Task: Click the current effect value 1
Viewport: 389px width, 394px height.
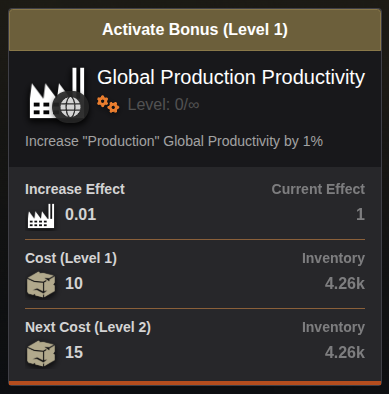Action: [360, 214]
